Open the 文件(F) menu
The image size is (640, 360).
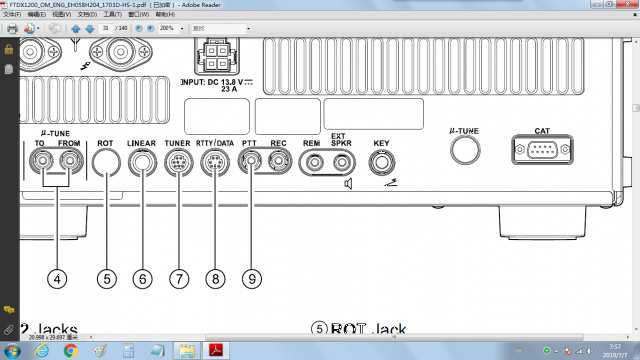pyautogui.click(x=12, y=14)
